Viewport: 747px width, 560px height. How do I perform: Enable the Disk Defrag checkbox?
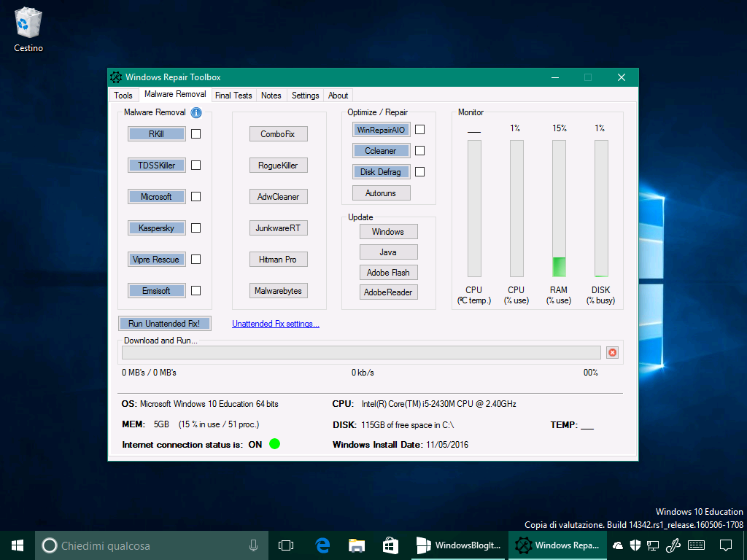click(x=419, y=172)
